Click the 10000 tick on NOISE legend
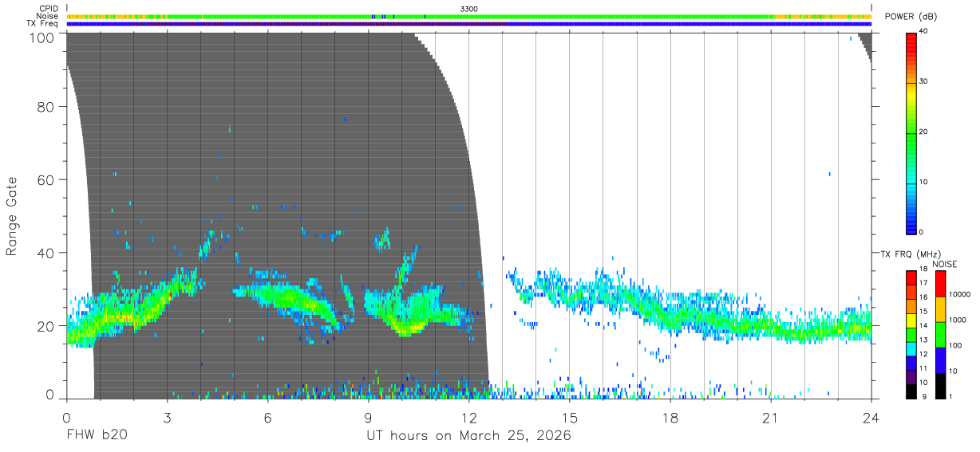The width and height of the screenshot is (980, 452). tap(960, 294)
